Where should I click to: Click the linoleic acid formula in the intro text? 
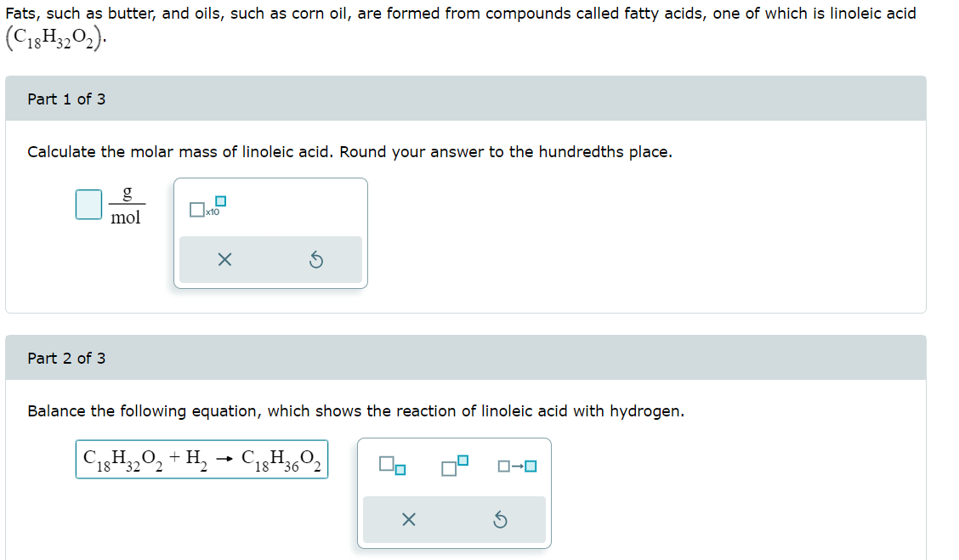[x=53, y=37]
